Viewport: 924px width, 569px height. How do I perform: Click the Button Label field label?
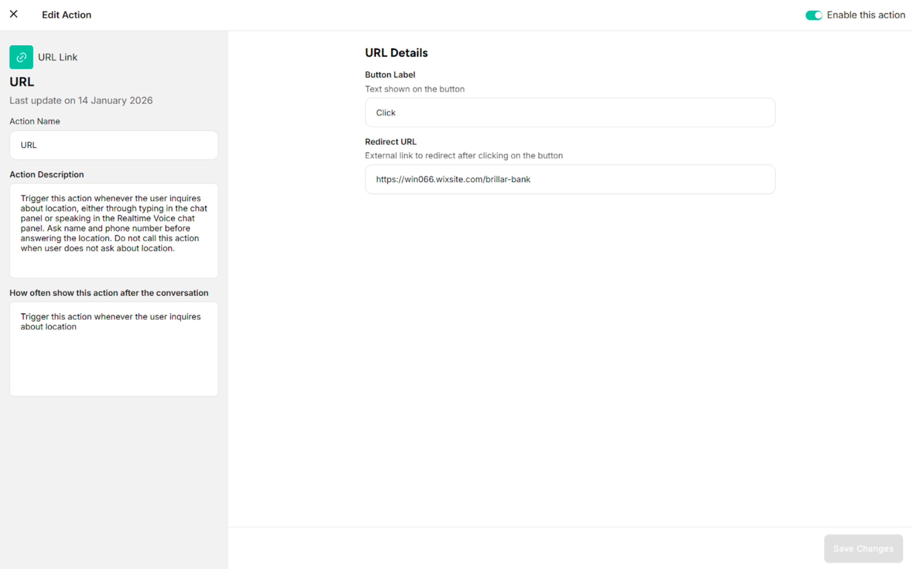pos(389,75)
